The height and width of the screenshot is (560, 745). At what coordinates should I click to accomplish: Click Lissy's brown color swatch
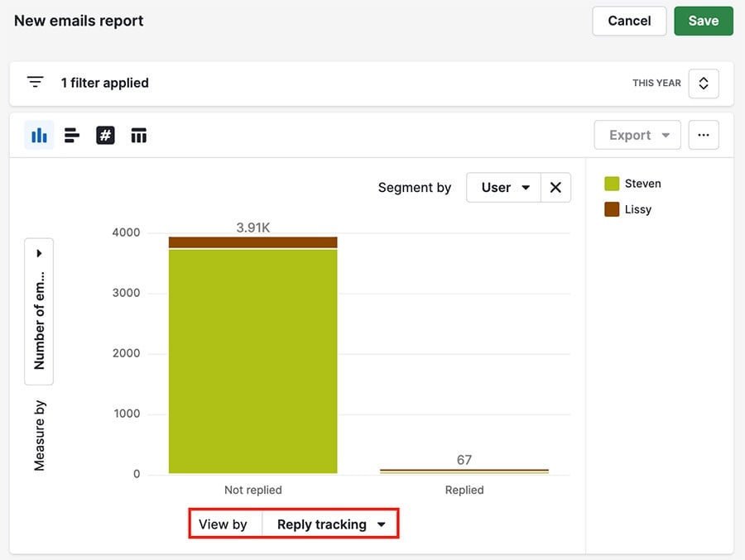coord(610,209)
